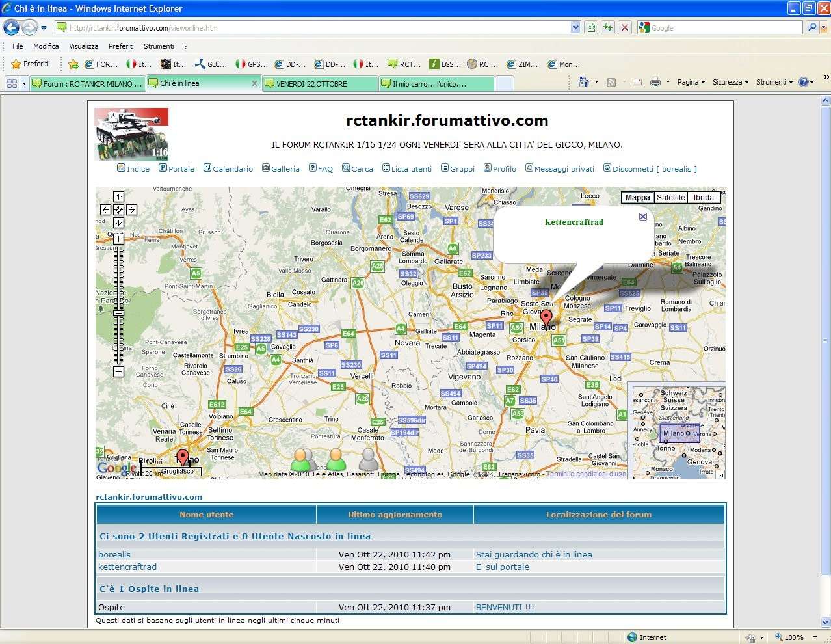The height and width of the screenshot is (644, 831).
Task: Print the page using the printer icon
Action: pos(655,82)
